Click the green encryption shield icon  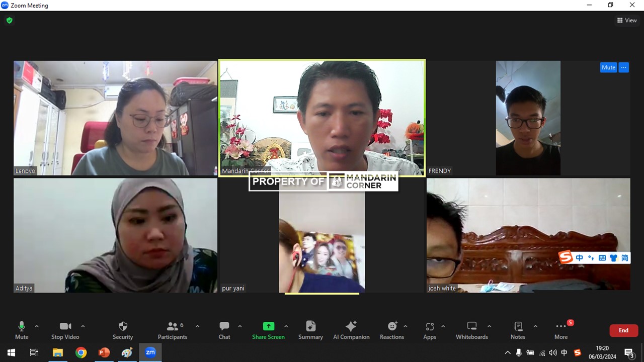[9, 21]
